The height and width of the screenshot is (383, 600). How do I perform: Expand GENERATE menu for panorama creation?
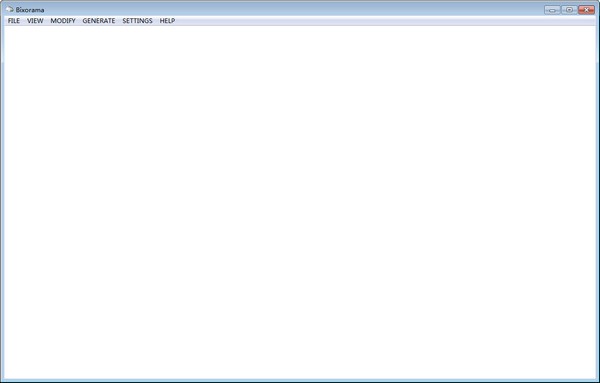click(x=99, y=21)
